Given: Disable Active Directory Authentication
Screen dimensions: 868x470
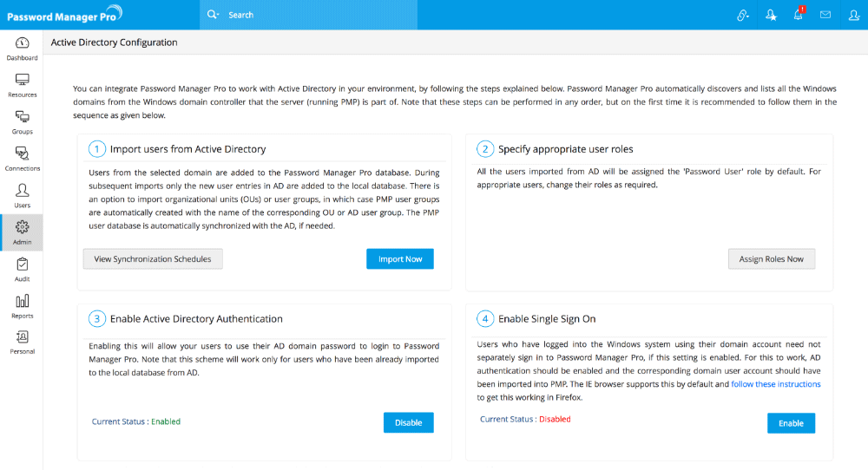Looking at the screenshot, I should [x=409, y=422].
